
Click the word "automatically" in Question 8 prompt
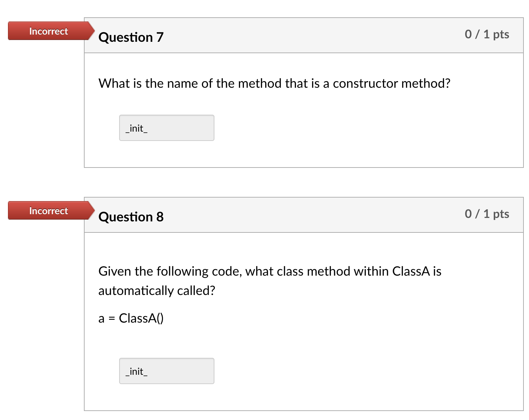pyautogui.click(x=136, y=291)
